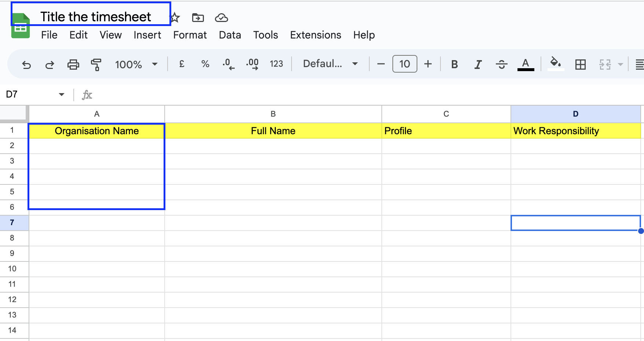
Task: Toggle Strikethrough formatting
Action: click(501, 65)
